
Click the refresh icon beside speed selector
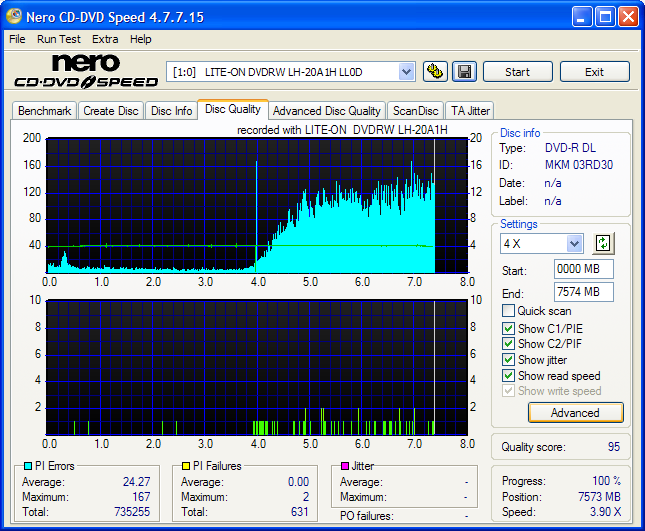(603, 243)
